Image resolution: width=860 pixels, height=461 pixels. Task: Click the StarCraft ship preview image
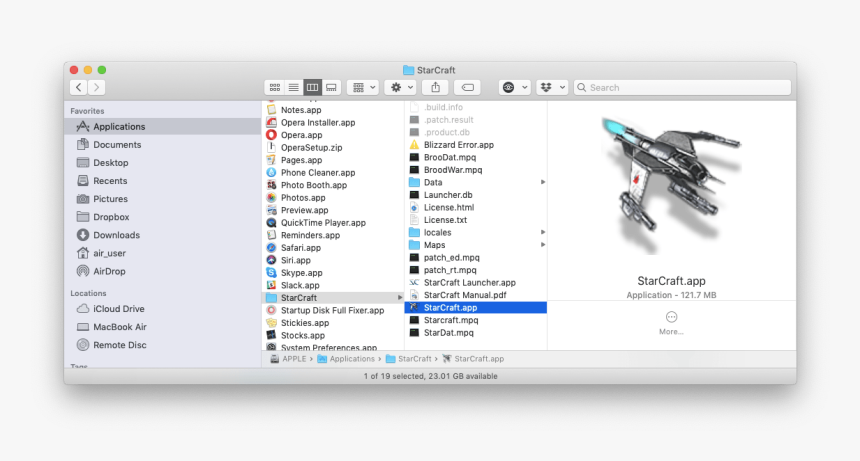click(x=671, y=185)
